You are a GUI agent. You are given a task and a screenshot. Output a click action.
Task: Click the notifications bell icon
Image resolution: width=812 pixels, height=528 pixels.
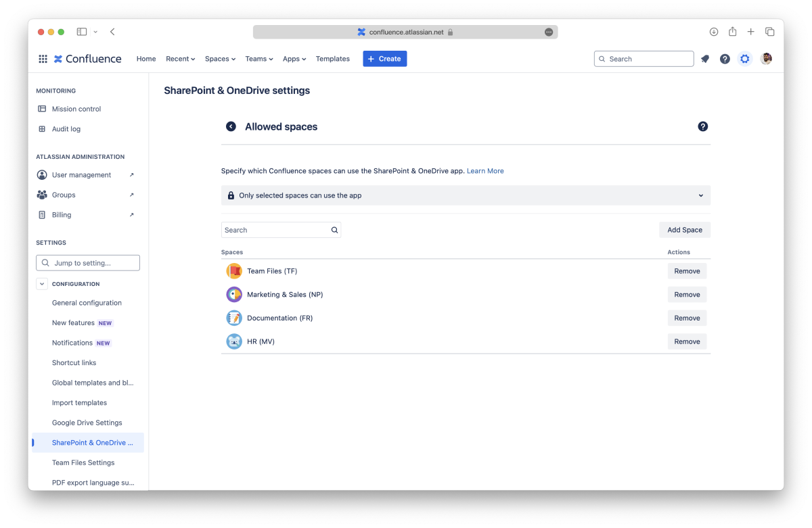pos(704,59)
